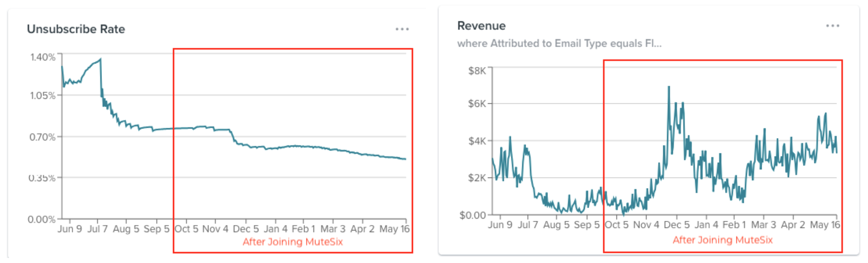Click the $0.00 label on Revenue y-axis
The width and height of the screenshot is (868, 263).
point(473,215)
